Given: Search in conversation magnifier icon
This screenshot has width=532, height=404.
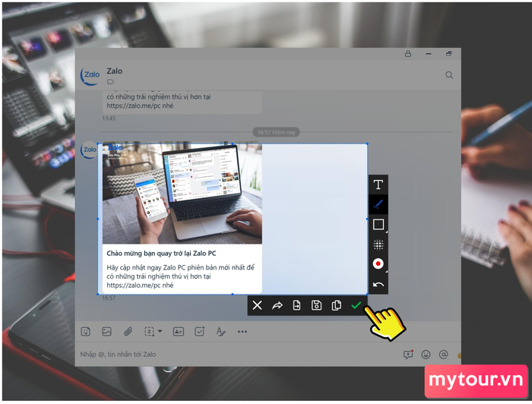Looking at the screenshot, I should 449,75.
